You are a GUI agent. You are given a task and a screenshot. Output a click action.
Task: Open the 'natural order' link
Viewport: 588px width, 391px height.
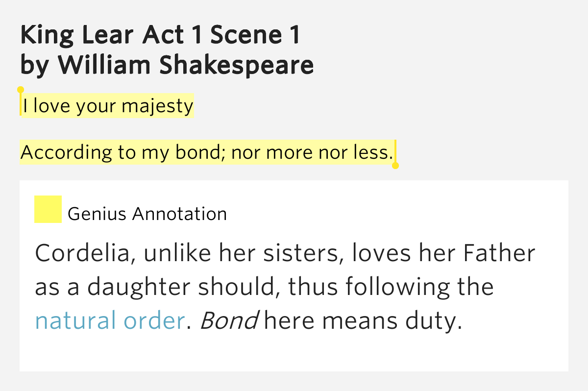[x=110, y=321]
